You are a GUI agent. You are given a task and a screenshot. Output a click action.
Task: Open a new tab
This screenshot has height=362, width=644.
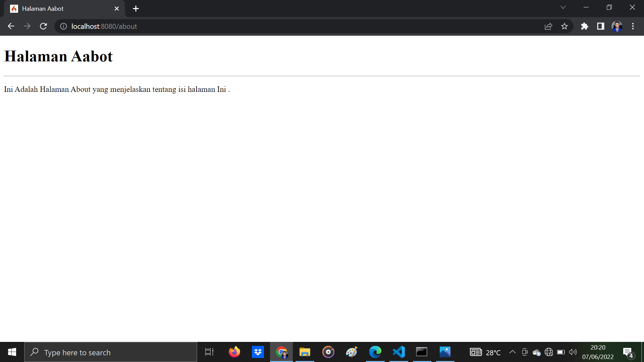point(136,9)
